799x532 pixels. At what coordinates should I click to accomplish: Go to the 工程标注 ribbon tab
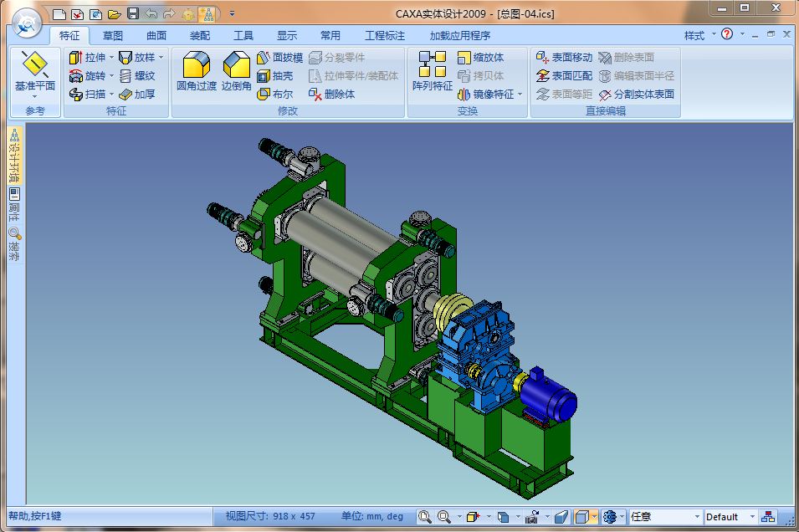[x=385, y=36]
